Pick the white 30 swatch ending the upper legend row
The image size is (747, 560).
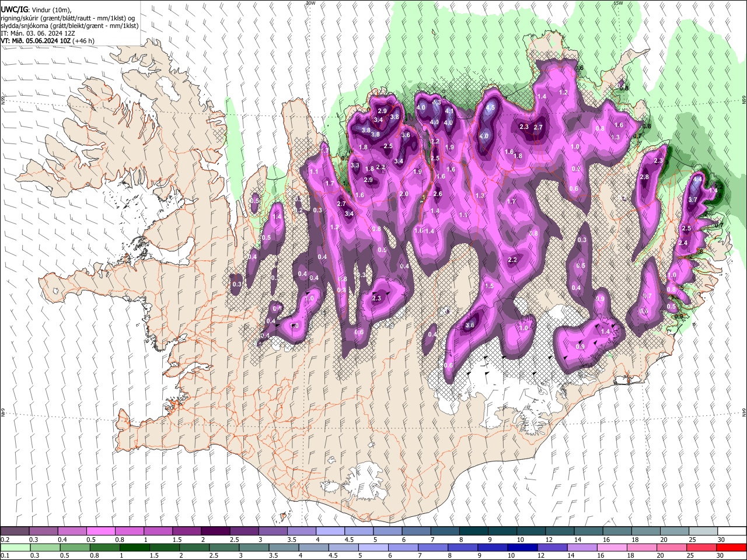click(x=732, y=531)
